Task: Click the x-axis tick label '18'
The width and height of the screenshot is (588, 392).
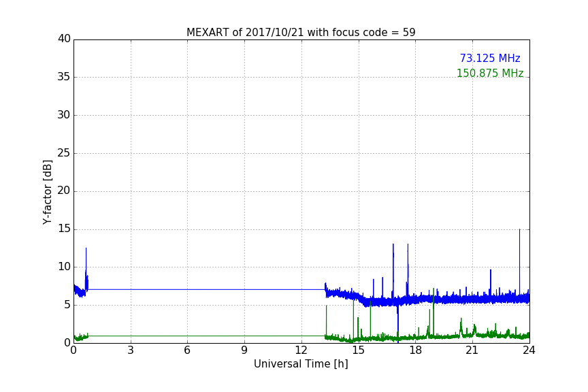Action: tap(416, 350)
